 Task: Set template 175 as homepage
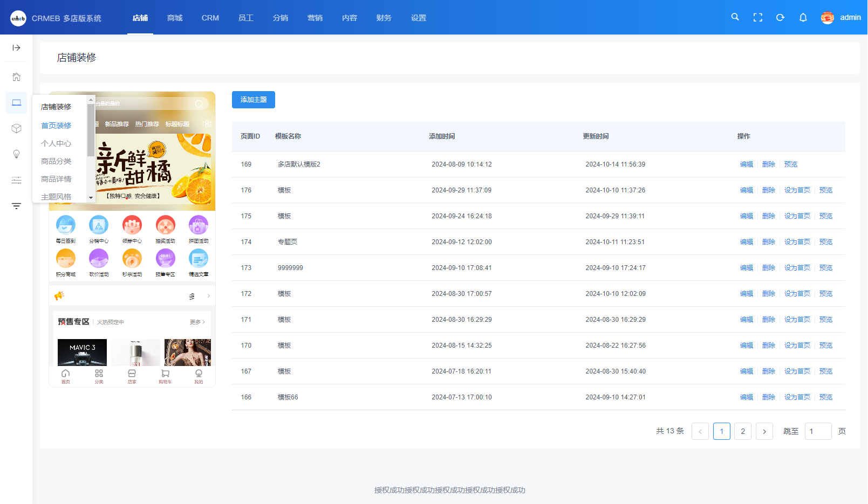pyautogui.click(x=797, y=216)
